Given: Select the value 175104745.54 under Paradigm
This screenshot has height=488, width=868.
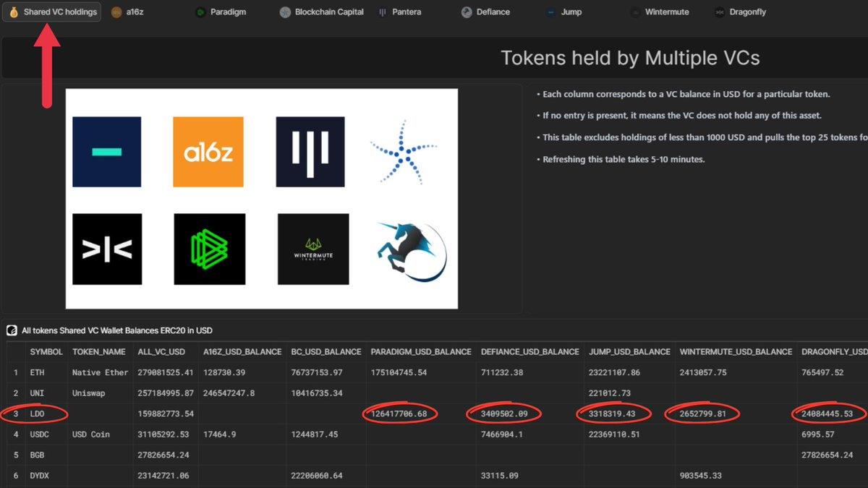Looking at the screenshot, I should coord(399,372).
